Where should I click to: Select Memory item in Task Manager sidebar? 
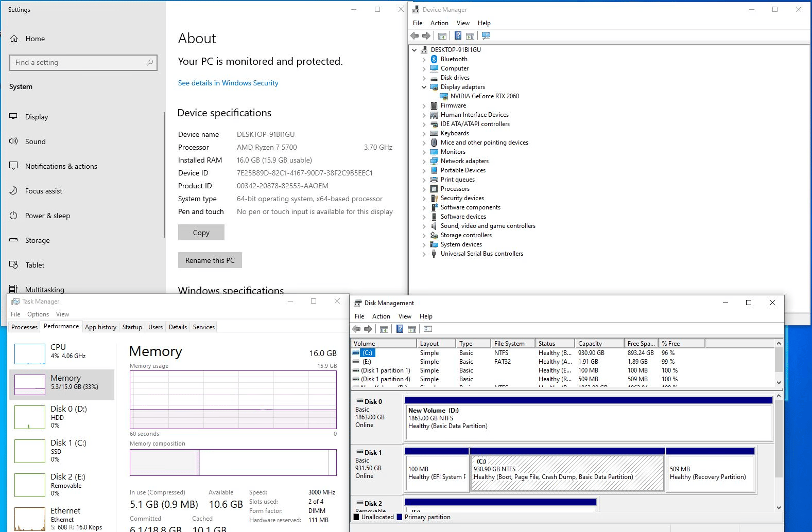pyautogui.click(x=62, y=384)
